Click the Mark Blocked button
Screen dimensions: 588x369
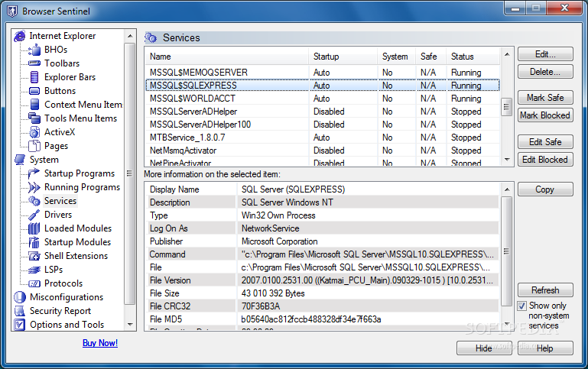pos(545,115)
